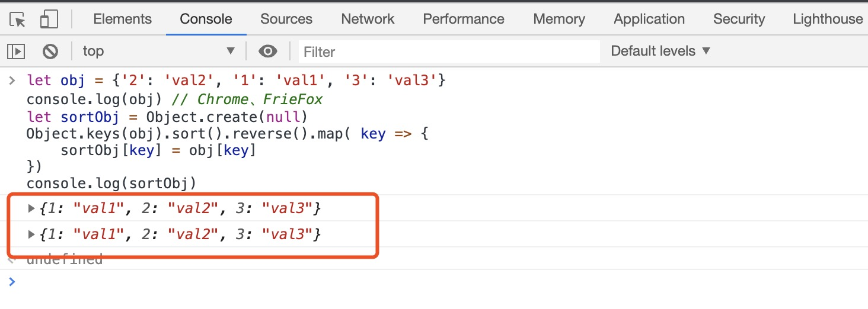The height and width of the screenshot is (309, 868).
Task: Open the Lighthouse tab
Action: [828, 19]
